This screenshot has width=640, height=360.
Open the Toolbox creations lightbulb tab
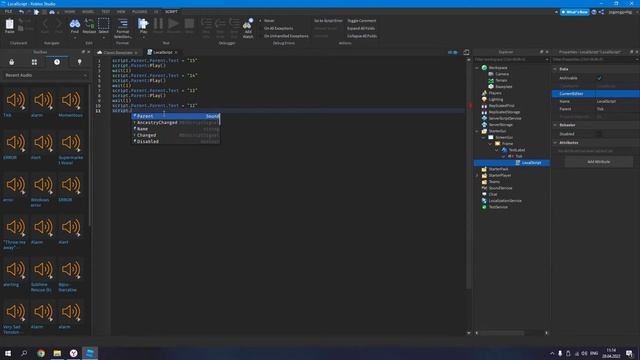click(x=80, y=62)
